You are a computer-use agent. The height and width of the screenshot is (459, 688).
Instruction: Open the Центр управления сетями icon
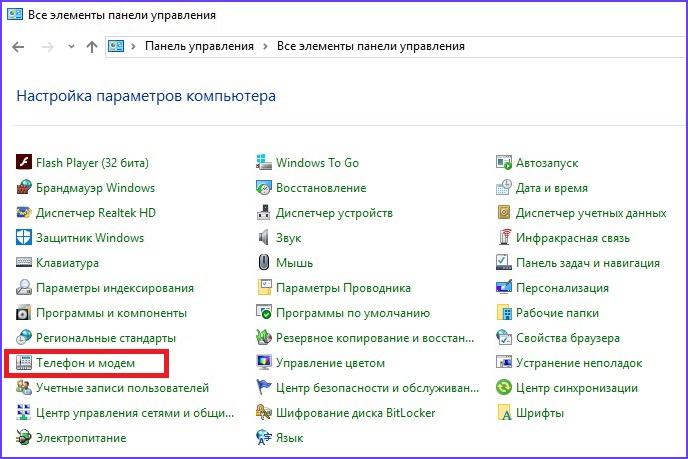[x=24, y=412]
